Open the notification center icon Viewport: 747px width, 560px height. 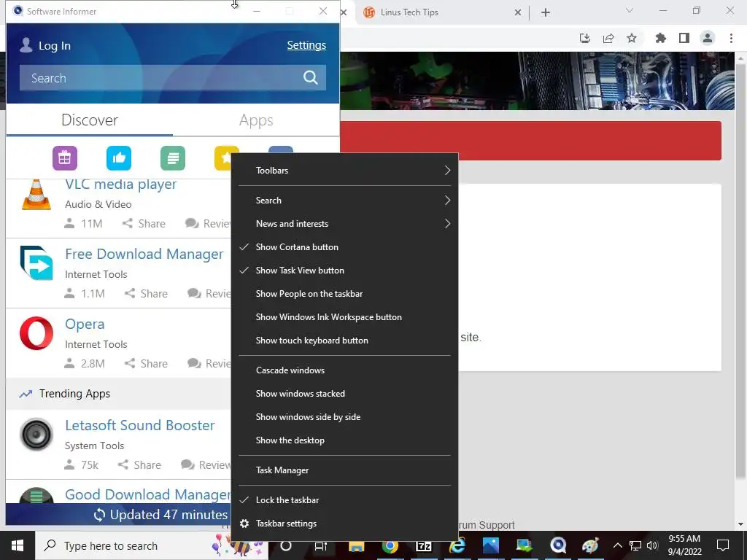(x=723, y=545)
